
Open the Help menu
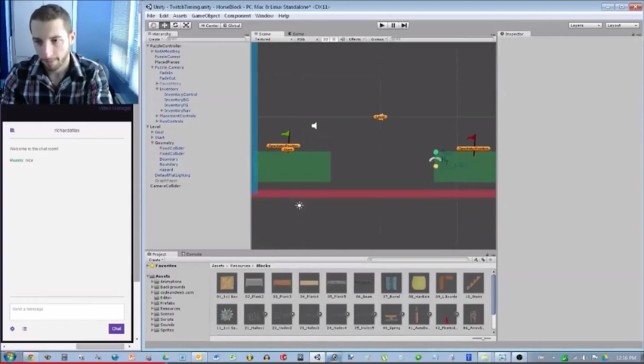click(x=284, y=16)
